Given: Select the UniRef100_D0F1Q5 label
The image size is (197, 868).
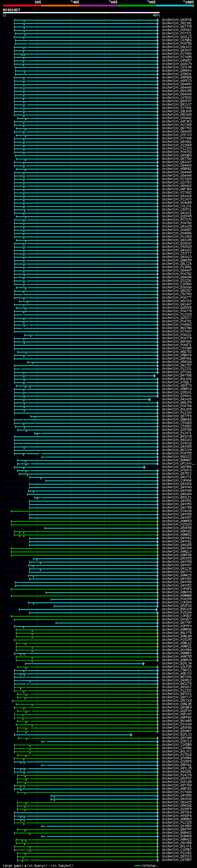Looking at the screenshot, I should click(177, 782).
